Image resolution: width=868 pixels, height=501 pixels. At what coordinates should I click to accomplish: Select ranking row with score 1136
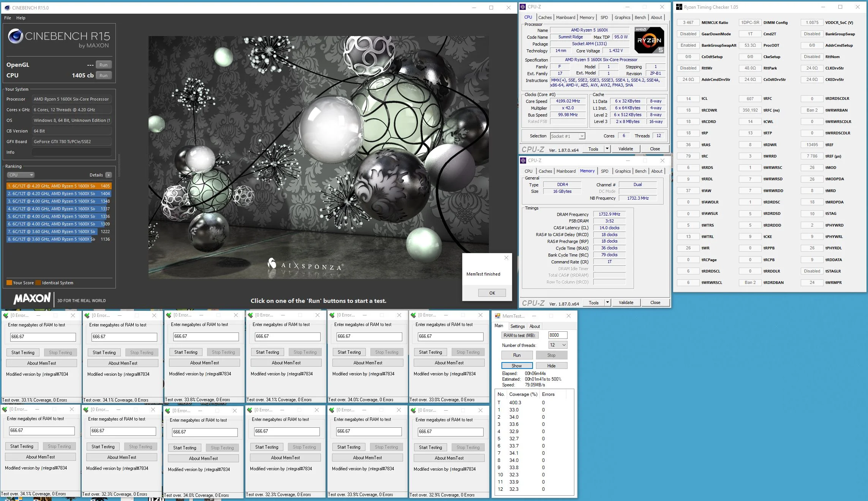[59, 239]
